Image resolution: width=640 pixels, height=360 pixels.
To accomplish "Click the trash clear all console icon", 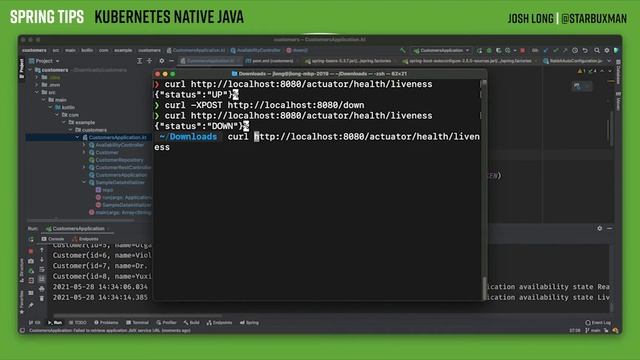I will coord(42,298).
